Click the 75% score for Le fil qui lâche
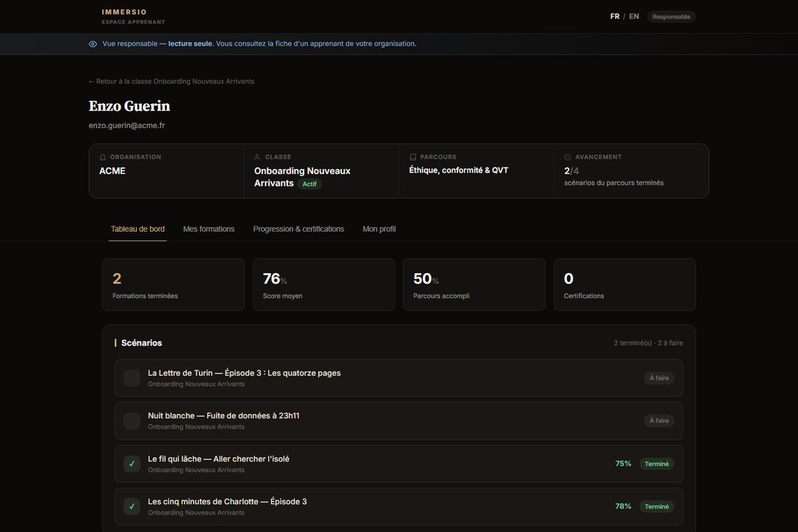Screen dimensions: 798x532 (x=623, y=464)
